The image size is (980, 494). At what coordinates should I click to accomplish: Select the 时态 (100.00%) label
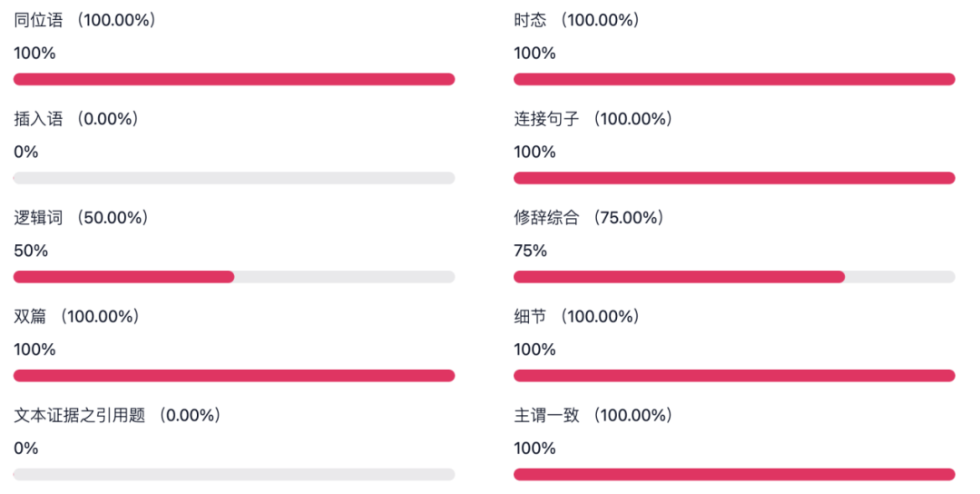577,20
